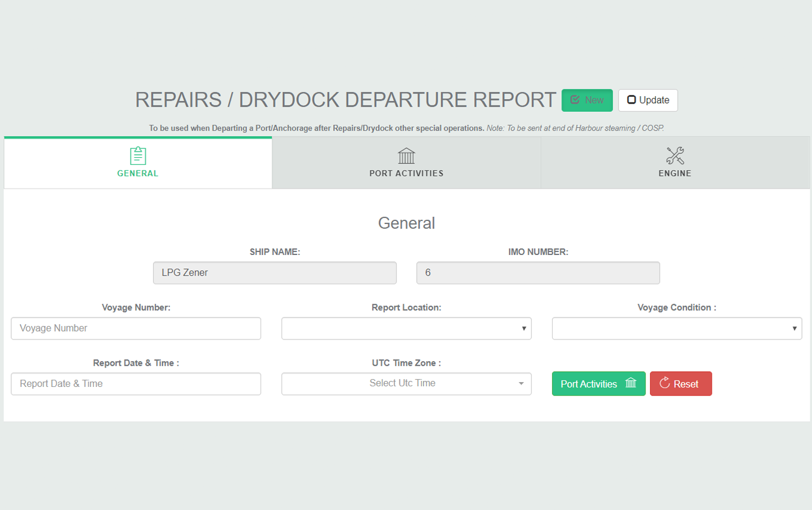Click the Report Date & Time field

(136, 384)
